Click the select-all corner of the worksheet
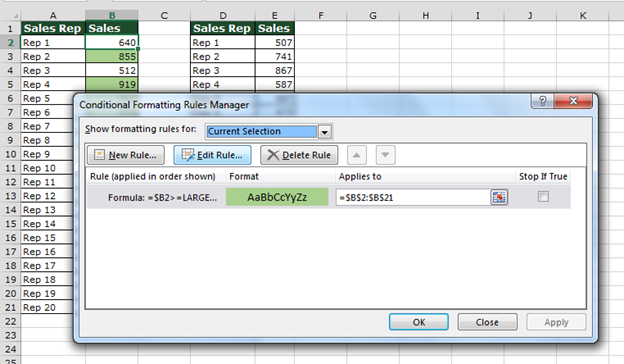This screenshot has width=624, height=364. pyautogui.click(x=11, y=16)
